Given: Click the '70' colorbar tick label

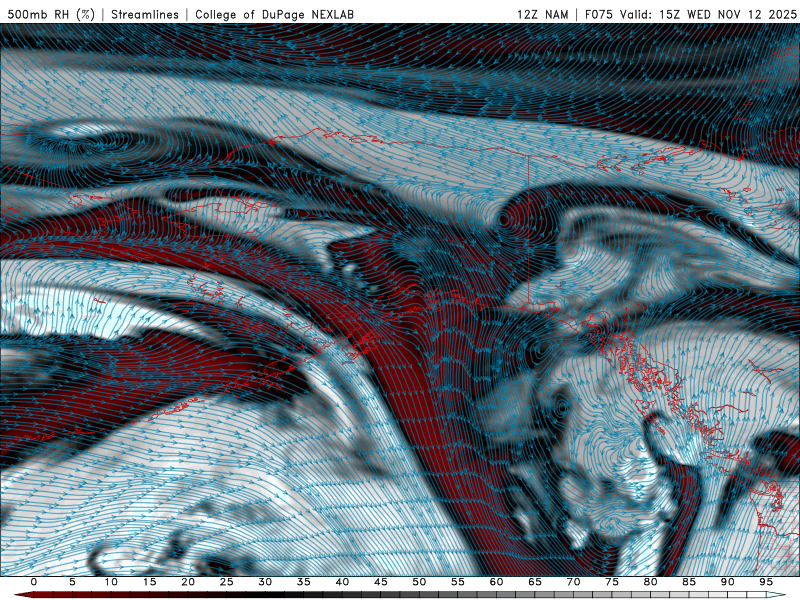Looking at the screenshot, I should 573,582.
